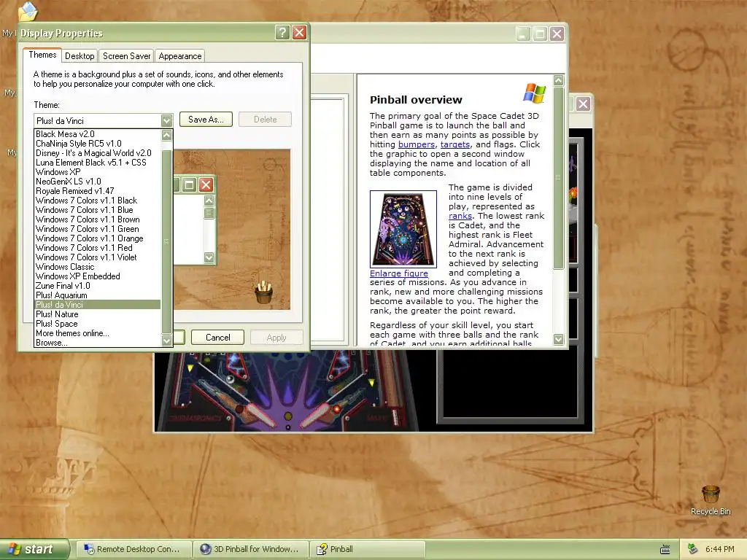Choose Browse... entry in theme list

[x=98, y=343]
